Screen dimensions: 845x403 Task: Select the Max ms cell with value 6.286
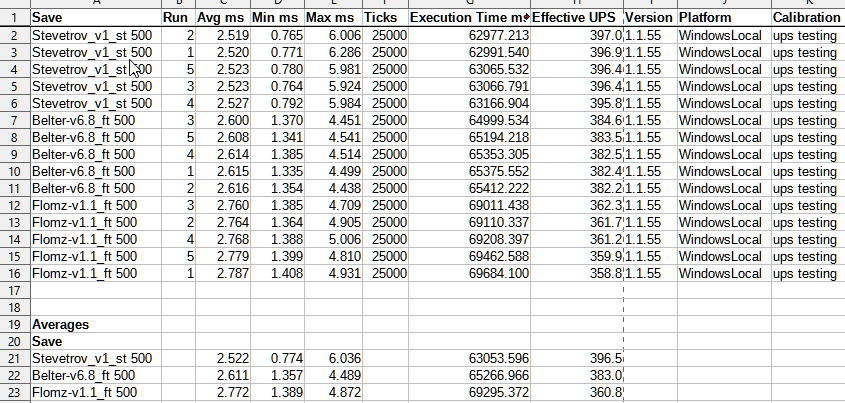(328, 52)
